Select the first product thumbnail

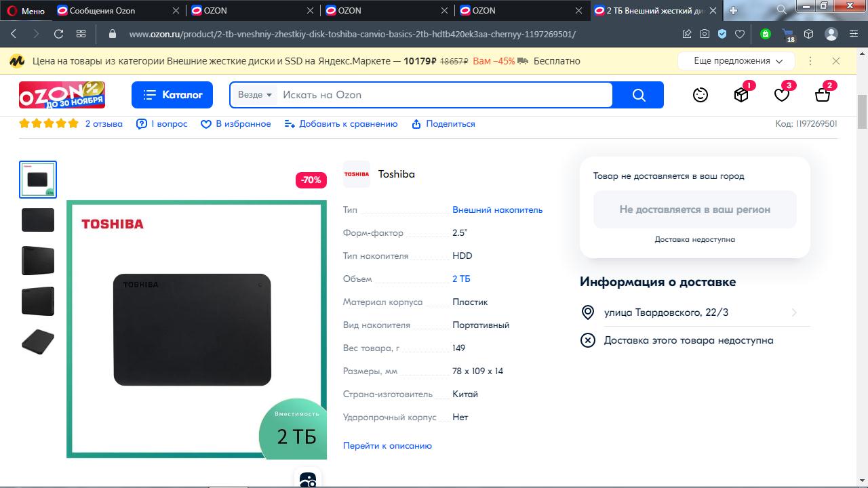click(38, 180)
